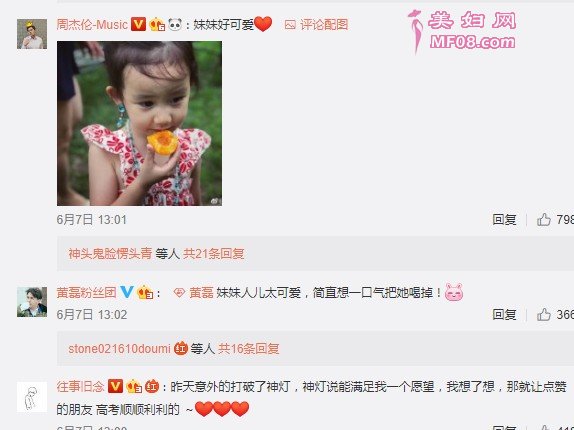
Task: Like the 周杰伦-Music comment with thumbs-up
Action: 544,220
